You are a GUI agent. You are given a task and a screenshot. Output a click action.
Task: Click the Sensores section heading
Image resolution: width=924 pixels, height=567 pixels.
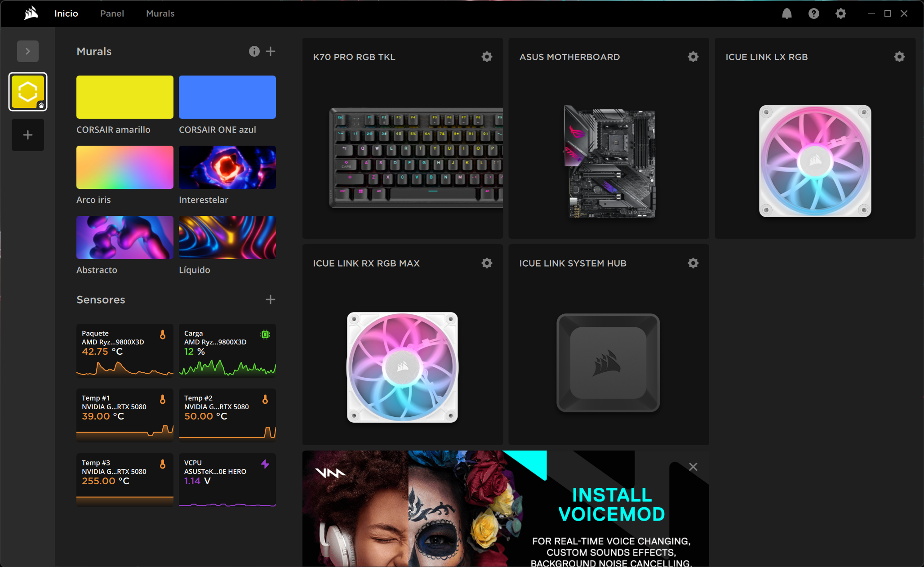pyautogui.click(x=101, y=299)
